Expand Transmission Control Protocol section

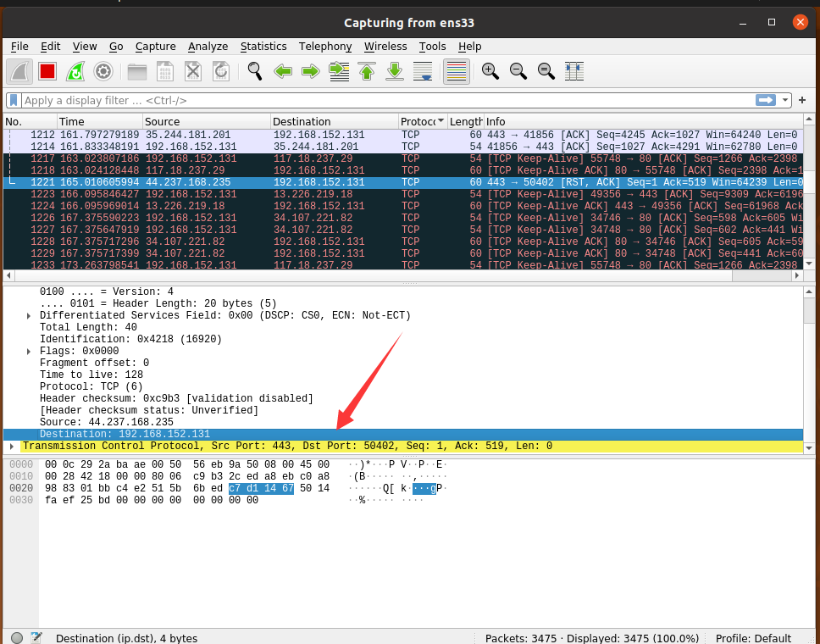click(x=12, y=446)
